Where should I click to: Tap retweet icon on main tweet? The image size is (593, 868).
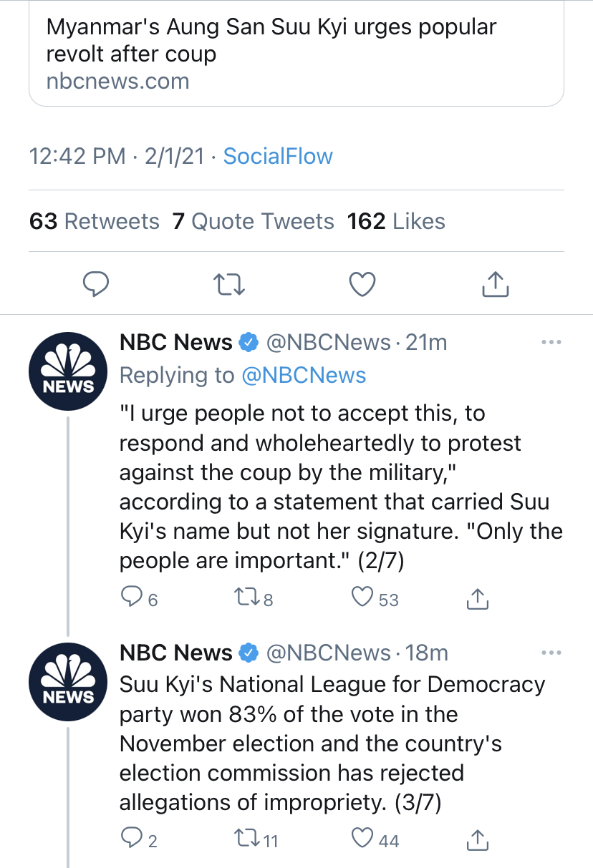(x=230, y=285)
